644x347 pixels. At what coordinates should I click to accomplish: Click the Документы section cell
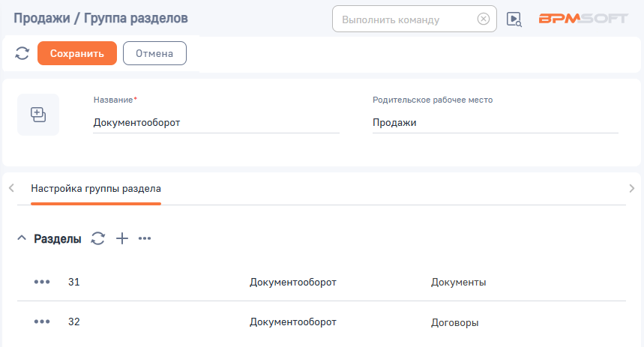click(x=458, y=282)
